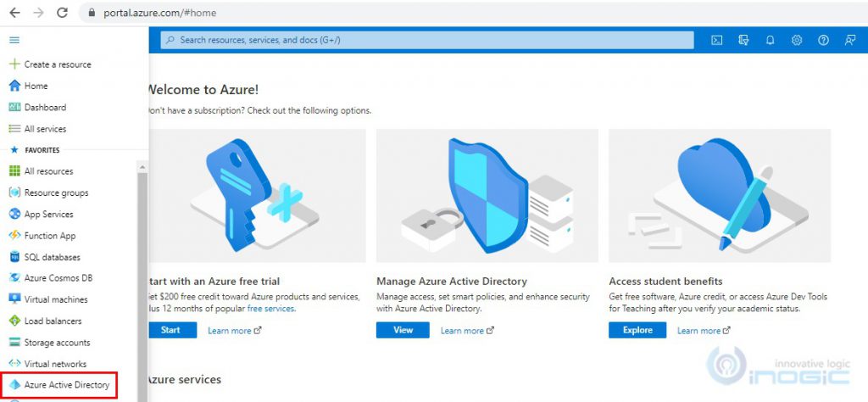This screenshot has width=868, height=402.
Task: Click the browser reload icon
Action: pyautogui.click(x=61, y=13)
